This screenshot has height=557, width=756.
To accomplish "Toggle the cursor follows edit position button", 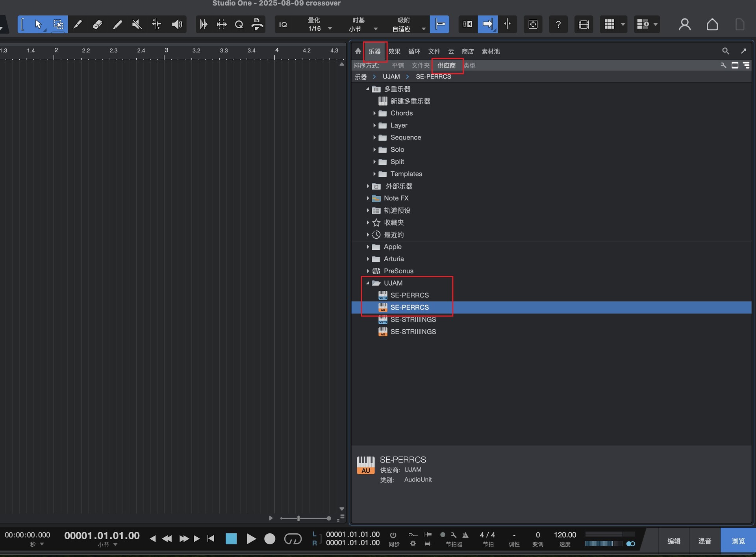I will [507, 24].
